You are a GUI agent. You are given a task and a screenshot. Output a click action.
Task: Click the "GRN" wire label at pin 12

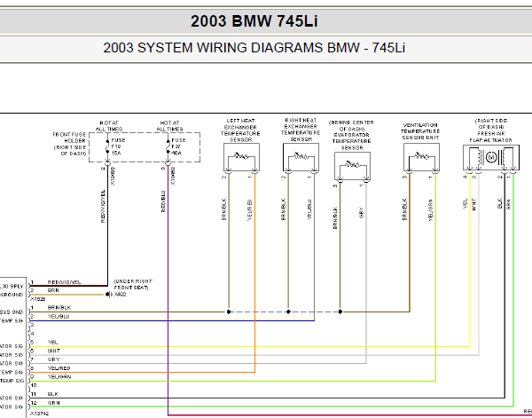(x=53, y=403)
